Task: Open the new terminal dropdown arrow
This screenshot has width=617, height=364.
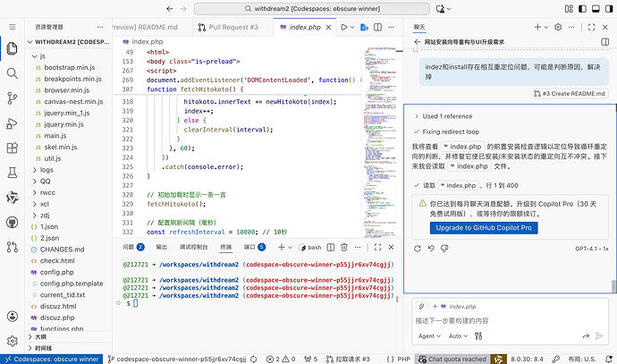Action: point(291,247)
